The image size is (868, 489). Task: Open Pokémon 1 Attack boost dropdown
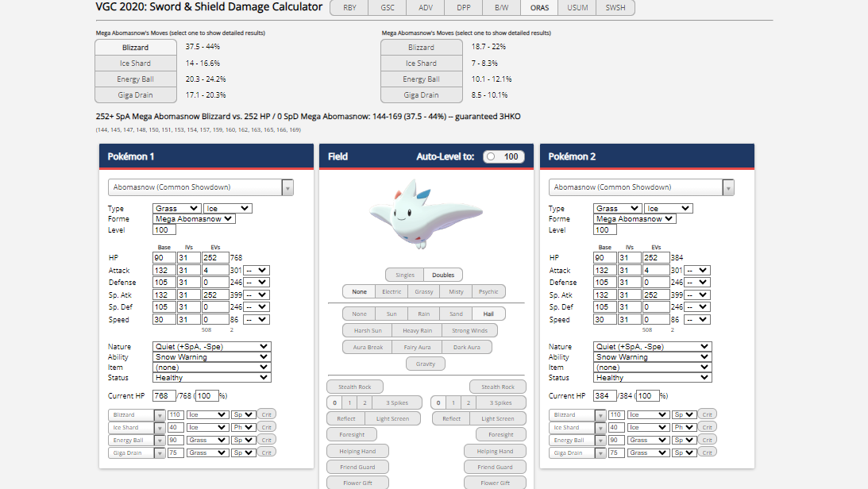257,271
